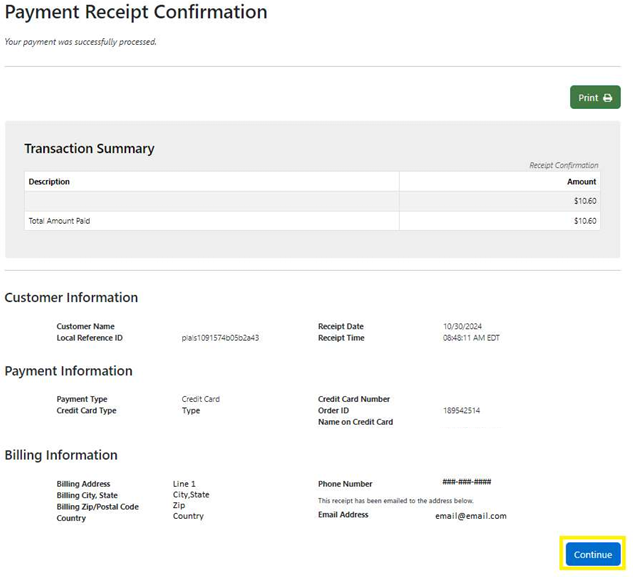Viewport: 634px width, 579px height.
Task: Select the Payment Receipt Confirmation heading
Action: click(136, 12)
